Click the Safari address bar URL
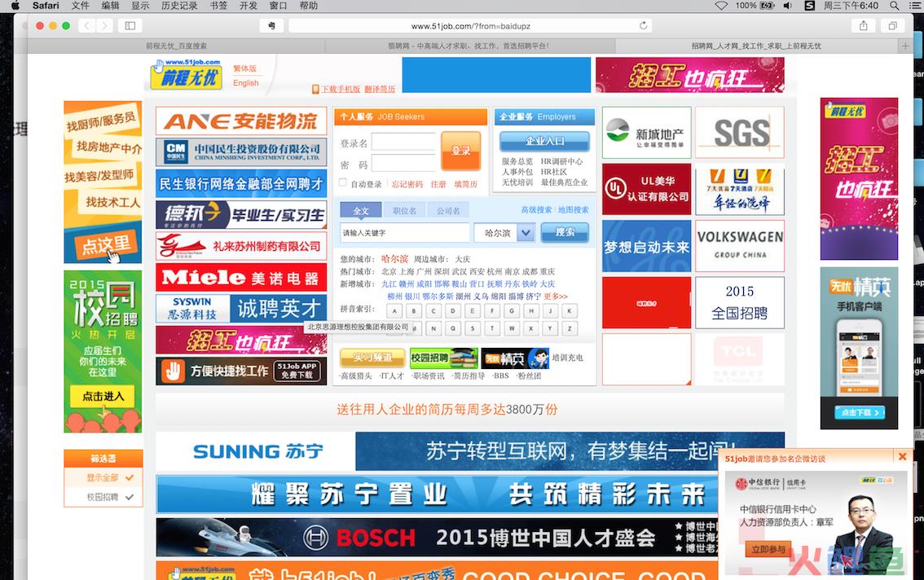The width and height of the screenshot is (924, 580). (470, 26)
